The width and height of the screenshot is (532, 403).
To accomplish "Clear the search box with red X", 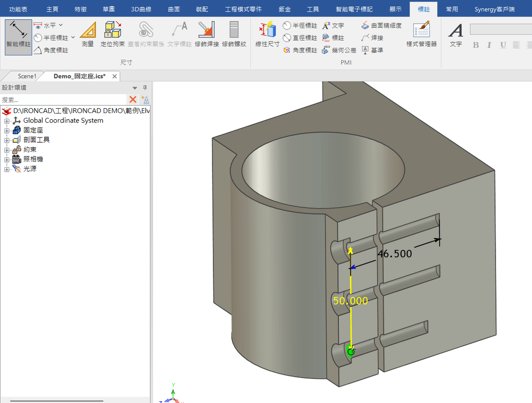I will click(133, 99).
